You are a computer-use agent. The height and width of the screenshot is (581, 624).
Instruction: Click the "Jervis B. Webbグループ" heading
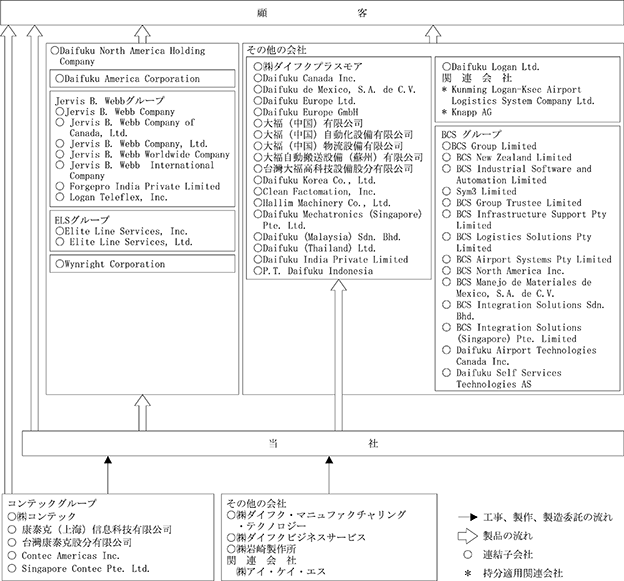coord(110,100)
